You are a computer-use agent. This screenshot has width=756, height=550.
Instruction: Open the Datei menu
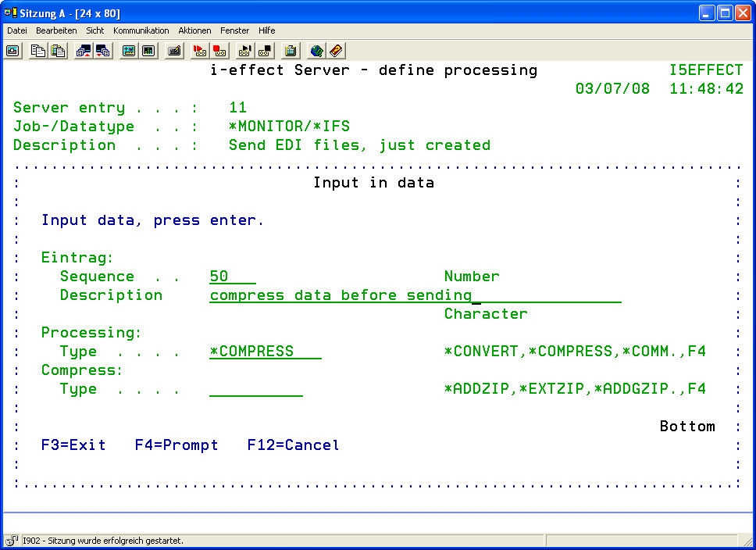coord(17,30)
